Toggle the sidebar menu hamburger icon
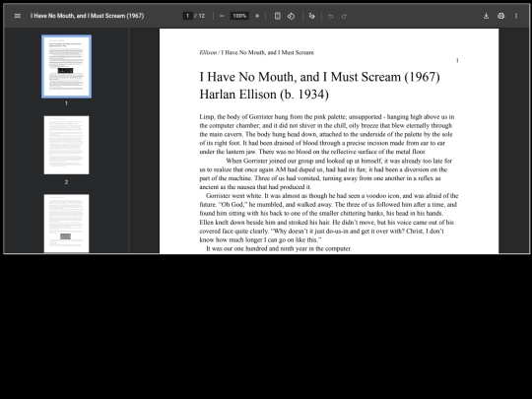 click(18, 16)
